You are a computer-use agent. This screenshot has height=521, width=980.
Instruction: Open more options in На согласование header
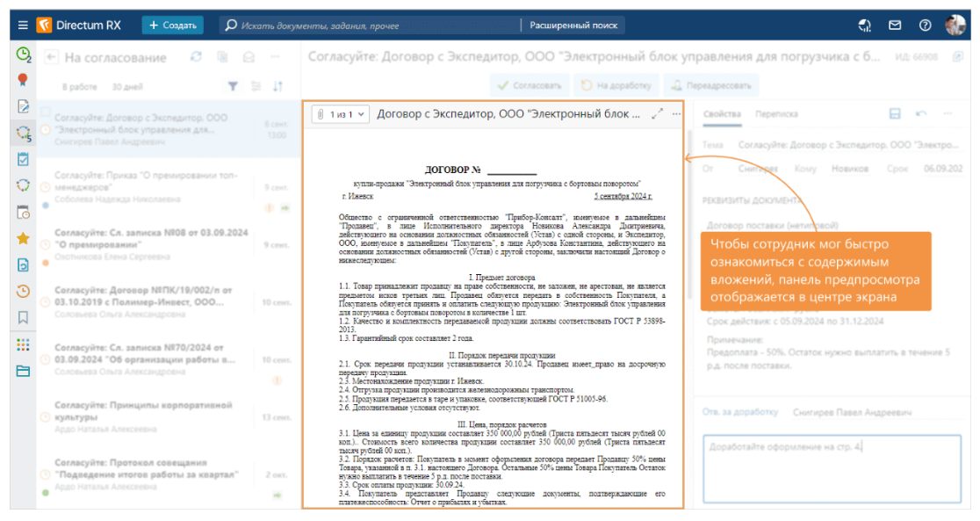pos(275,57)
